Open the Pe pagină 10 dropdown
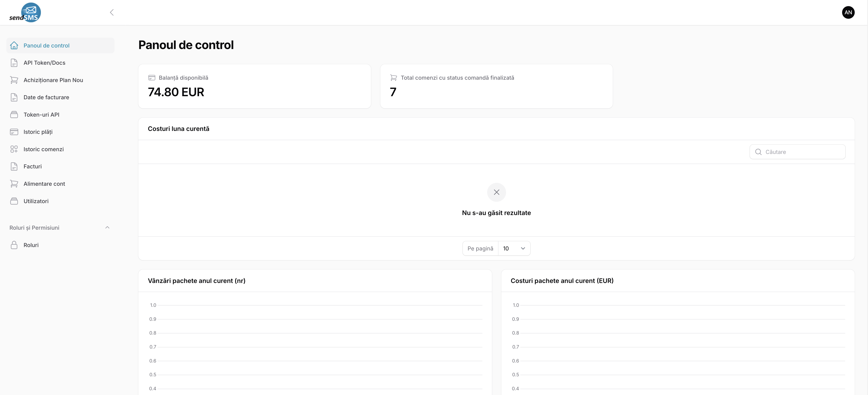868x395 pixels. click(514, 249)
